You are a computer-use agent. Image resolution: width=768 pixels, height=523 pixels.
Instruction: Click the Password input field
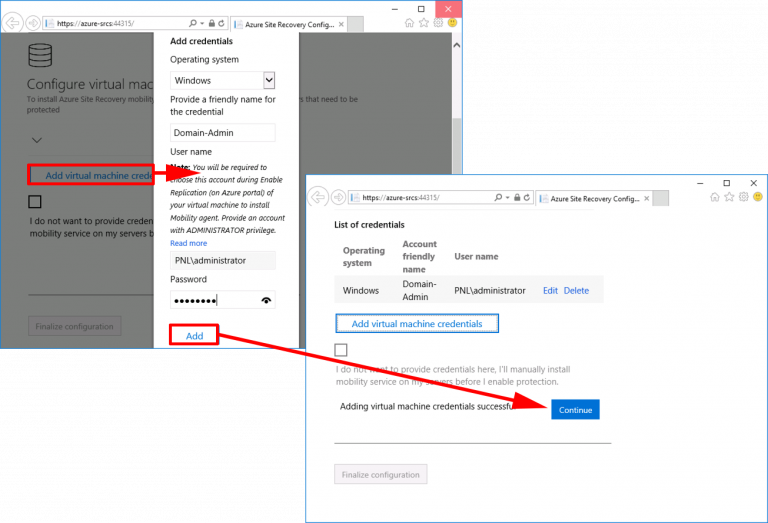tap(223, 300)
